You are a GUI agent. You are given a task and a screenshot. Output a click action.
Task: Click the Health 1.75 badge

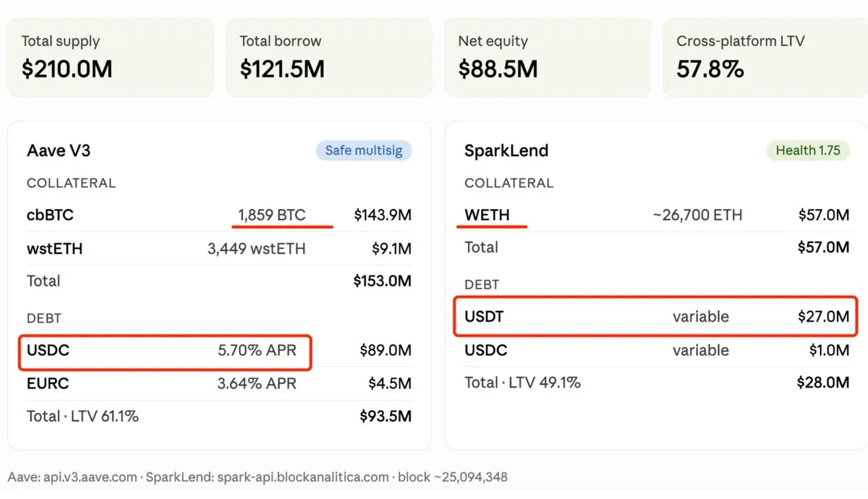[x=808, y=150]
